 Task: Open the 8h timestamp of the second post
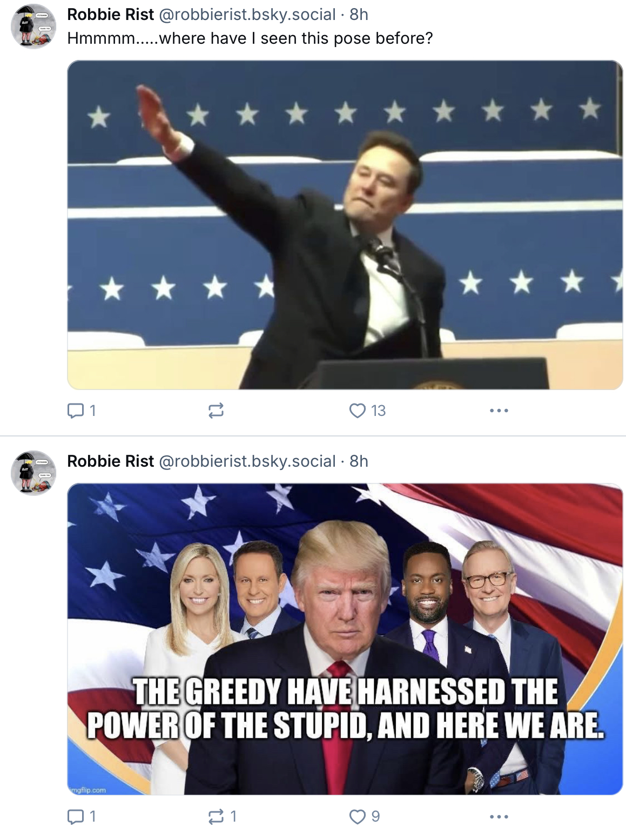click(359, 461)
